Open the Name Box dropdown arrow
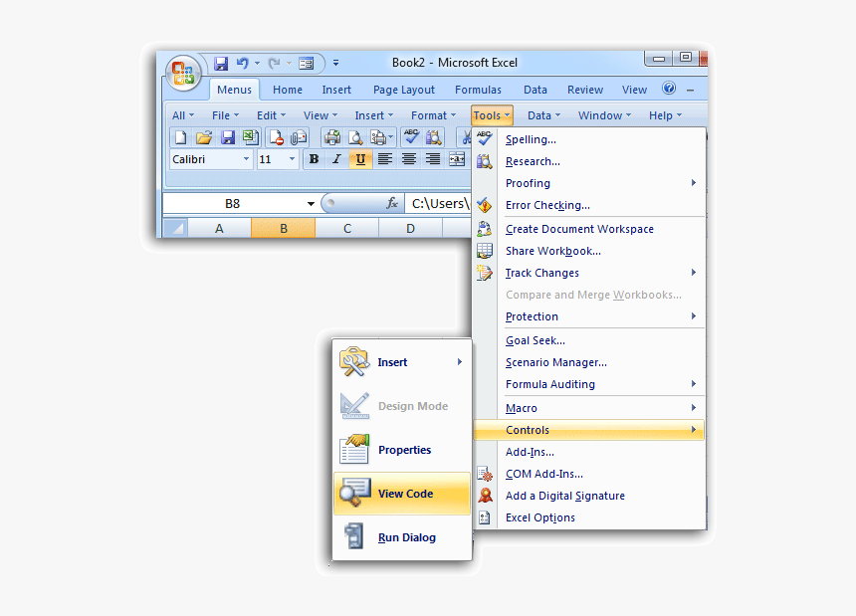 pyautogui.click(x=311, y=204)
